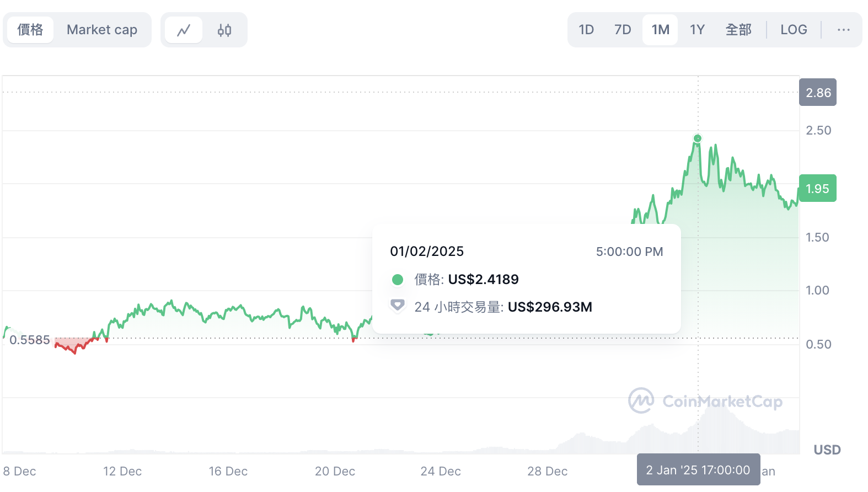
Task: Click the 12 Dec axis label
Action: click(x=122, y=472)
